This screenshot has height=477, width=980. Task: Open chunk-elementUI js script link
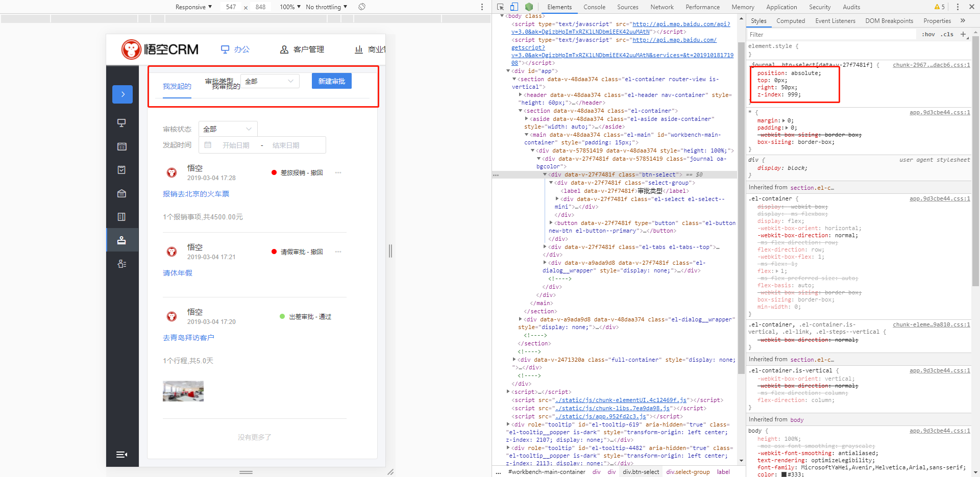[x=621, y=400]
